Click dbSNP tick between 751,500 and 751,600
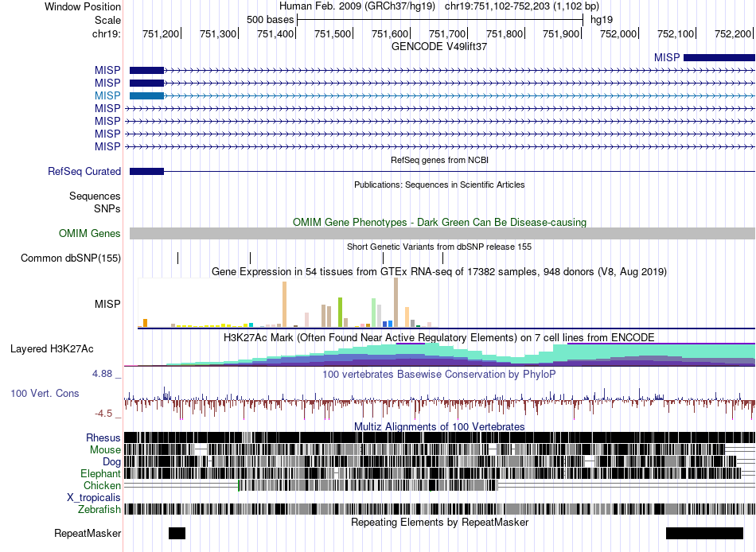The height and width of the screenshot is (552, 756). [383, 258]
